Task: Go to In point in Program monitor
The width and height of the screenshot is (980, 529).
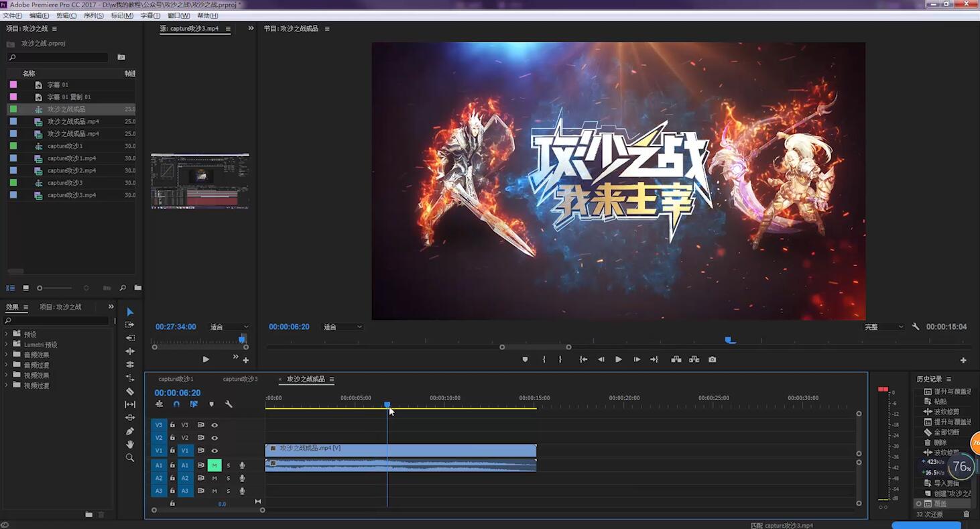Action: pos(584,359)
